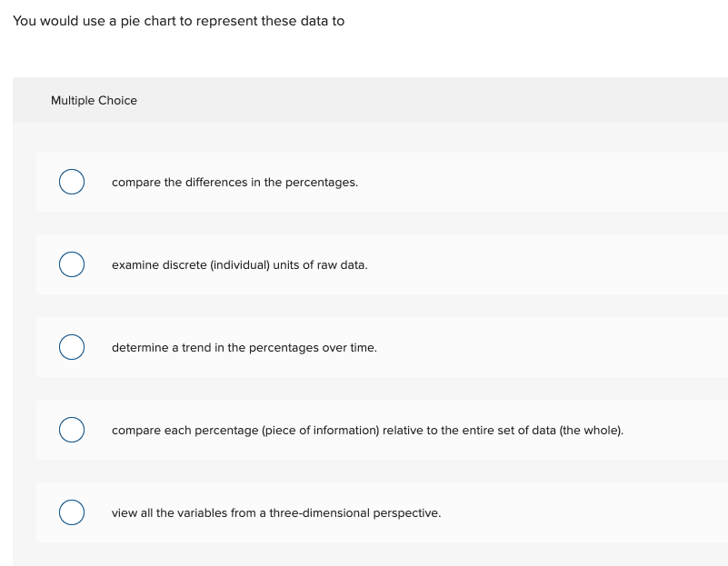
Task: Click the text 'compare the differences in the percentages'
Action: pyautogui.click(x=234, y=183)
